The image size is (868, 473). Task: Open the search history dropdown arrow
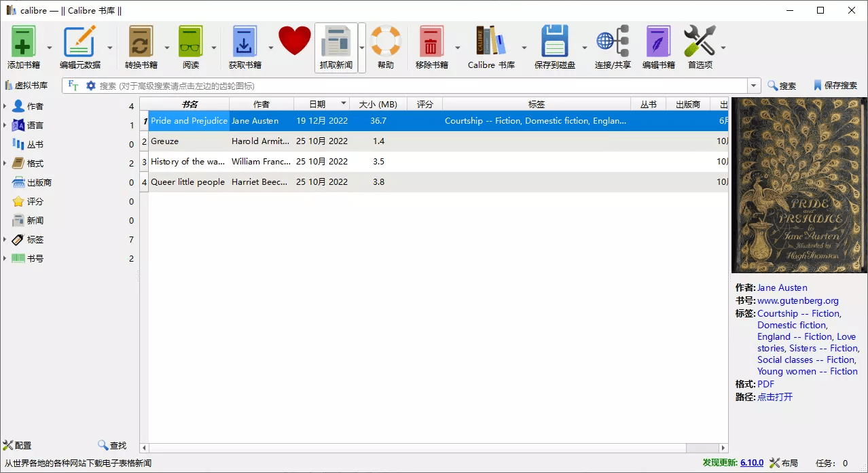click(754, 86)
